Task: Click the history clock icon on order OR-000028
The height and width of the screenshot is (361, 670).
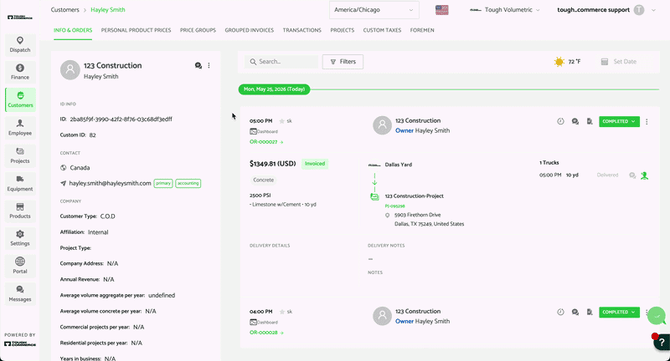Action: point(561,312)
